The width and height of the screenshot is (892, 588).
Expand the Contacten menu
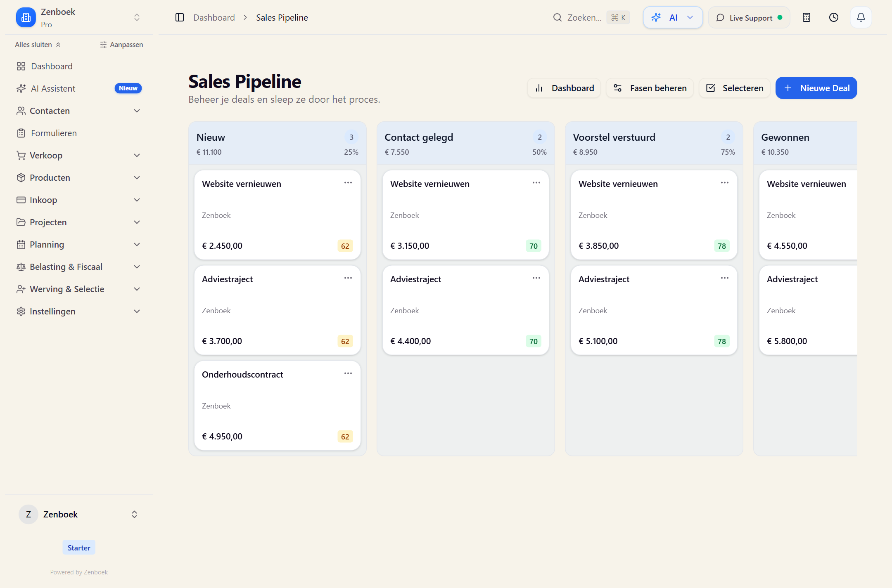(79, 111)
